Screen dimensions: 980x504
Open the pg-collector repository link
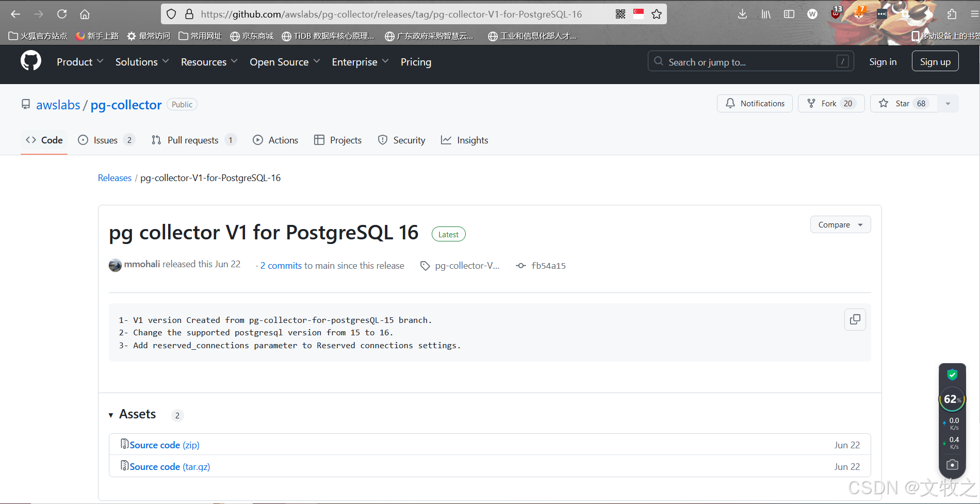[x=126, y=105]
